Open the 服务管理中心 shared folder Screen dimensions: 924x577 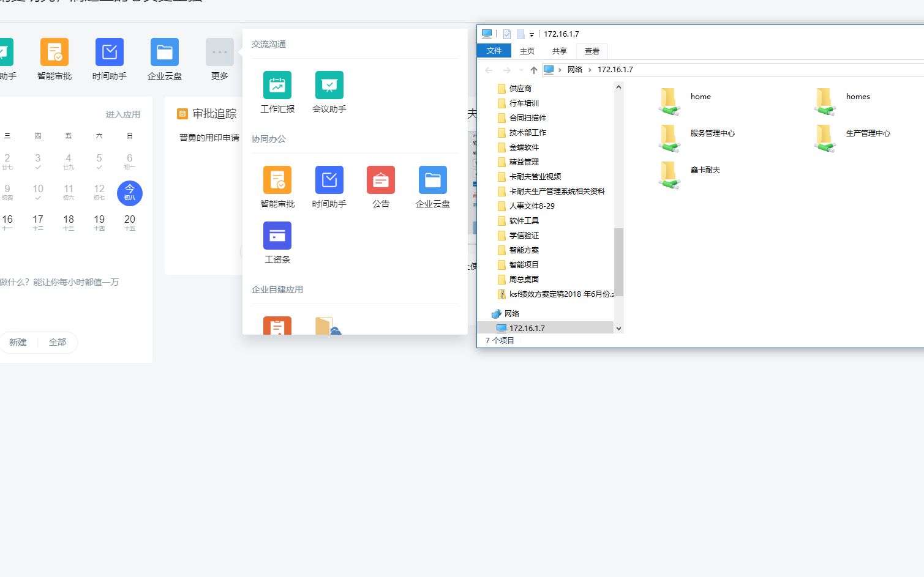pos(697,138)
